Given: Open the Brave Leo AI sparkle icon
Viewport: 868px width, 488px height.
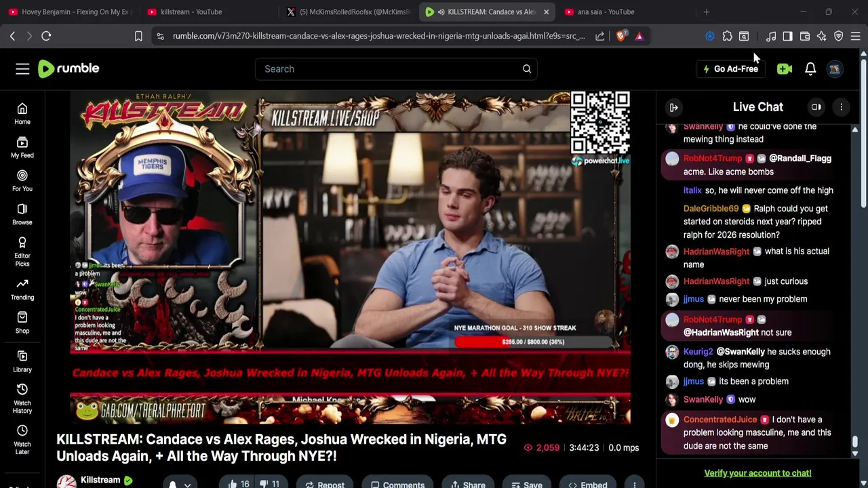Looking at the screenshot, I should coord(821,36).
